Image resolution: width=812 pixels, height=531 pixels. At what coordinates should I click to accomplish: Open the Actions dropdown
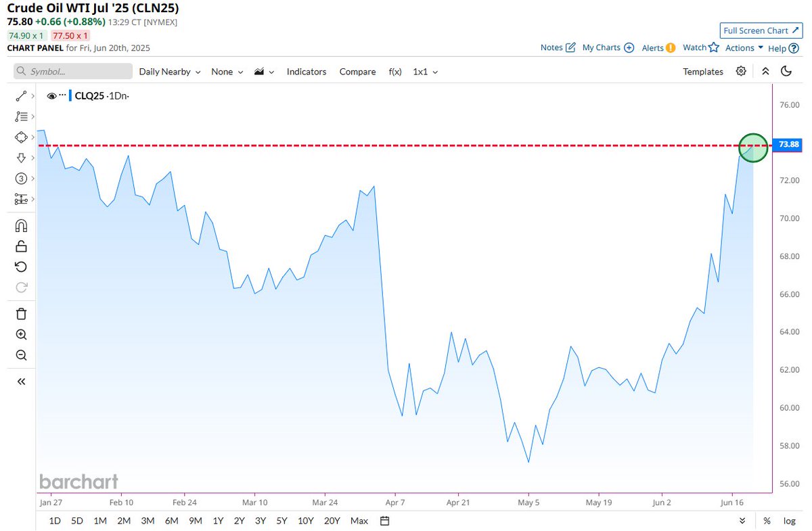(x=744, y=48)
